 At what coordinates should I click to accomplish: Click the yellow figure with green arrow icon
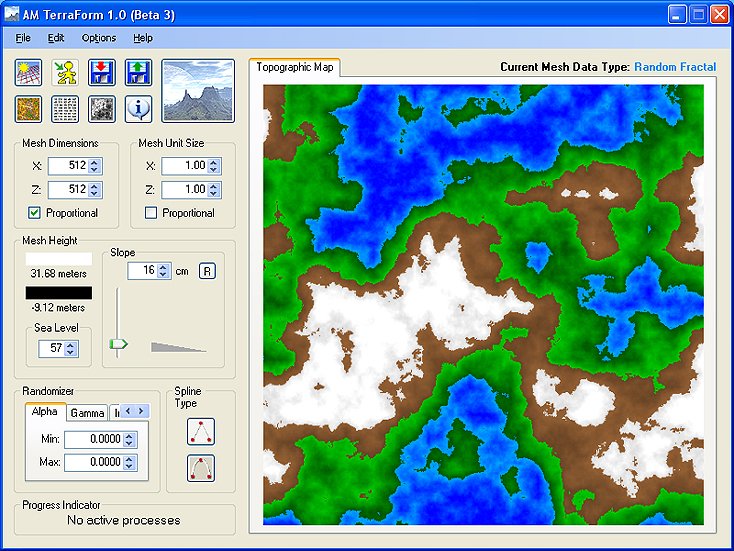pyautogui.click(x=65, y=73)
